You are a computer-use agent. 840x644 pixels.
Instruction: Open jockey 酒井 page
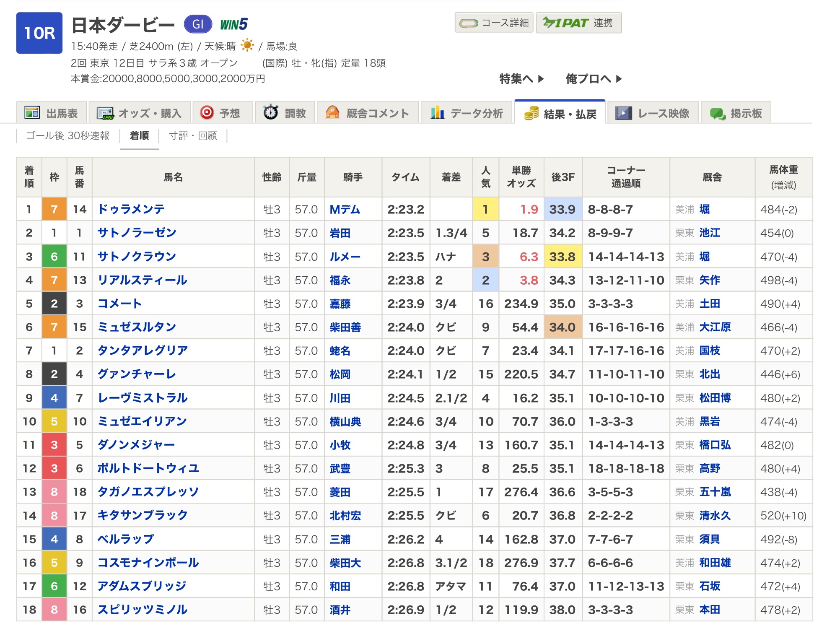[x=340, y=609]
